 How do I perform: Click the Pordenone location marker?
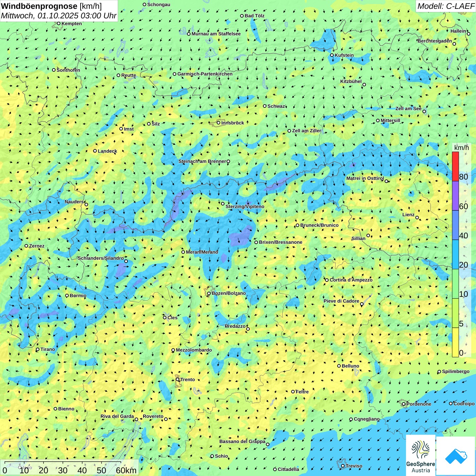(404, 404)
